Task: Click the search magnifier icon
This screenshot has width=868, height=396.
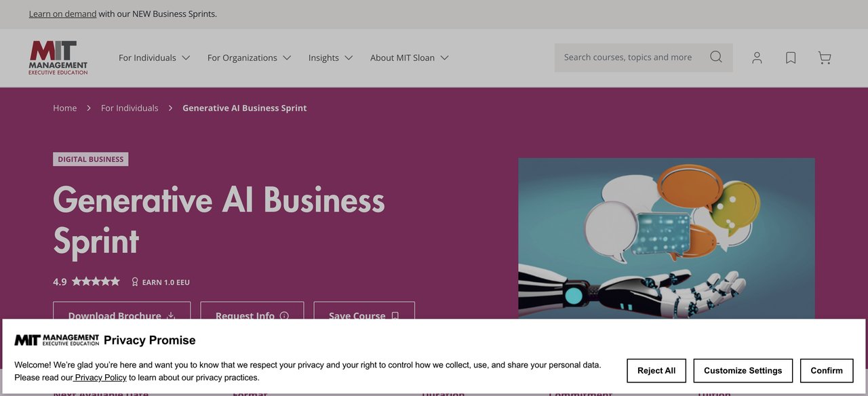Action: click(715, 57)
